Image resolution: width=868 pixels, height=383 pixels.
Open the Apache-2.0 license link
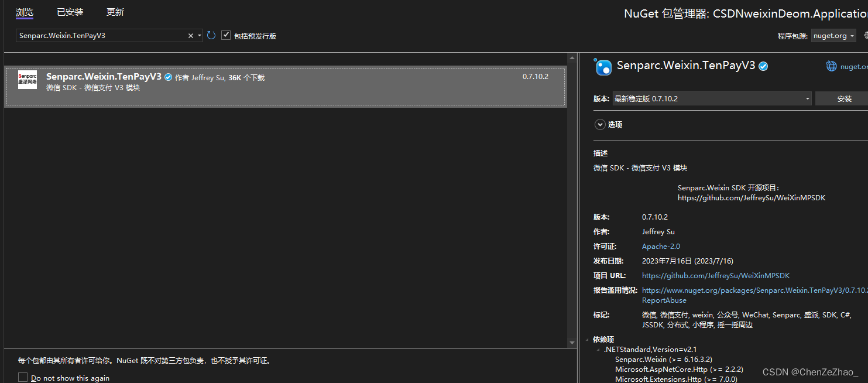[x=661, y=247]
